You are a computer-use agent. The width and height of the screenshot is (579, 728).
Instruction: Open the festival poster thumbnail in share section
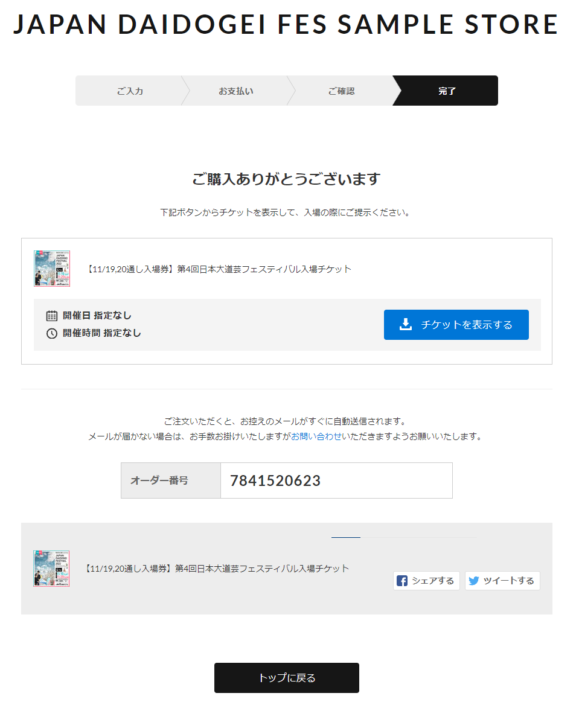pos(52,569)
